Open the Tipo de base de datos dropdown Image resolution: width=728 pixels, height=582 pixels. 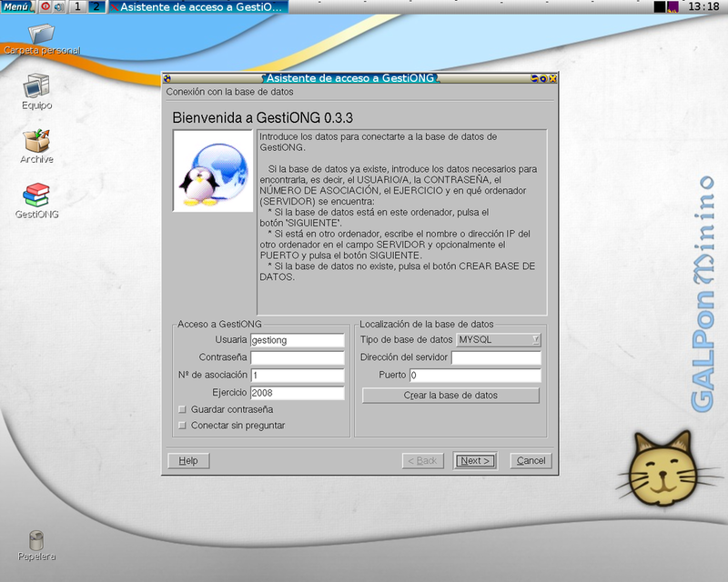tap(498, 340)
